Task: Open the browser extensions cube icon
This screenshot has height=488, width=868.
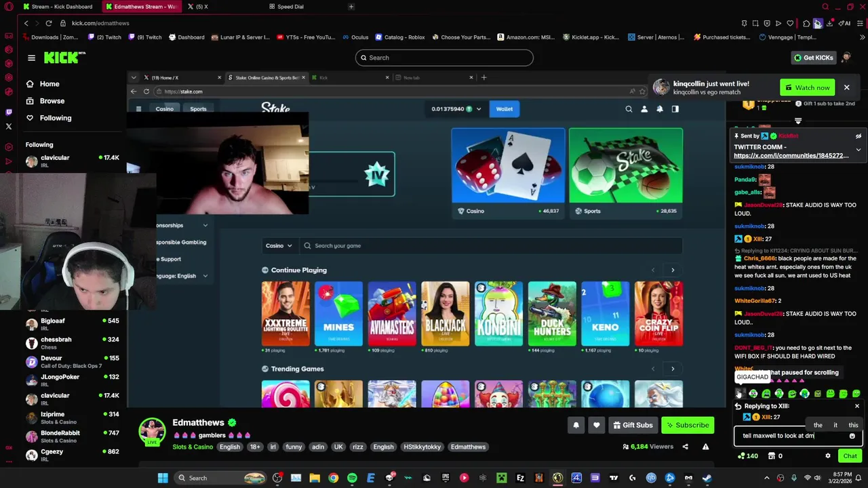Action: pyautogui.click(x=806, y=23)
